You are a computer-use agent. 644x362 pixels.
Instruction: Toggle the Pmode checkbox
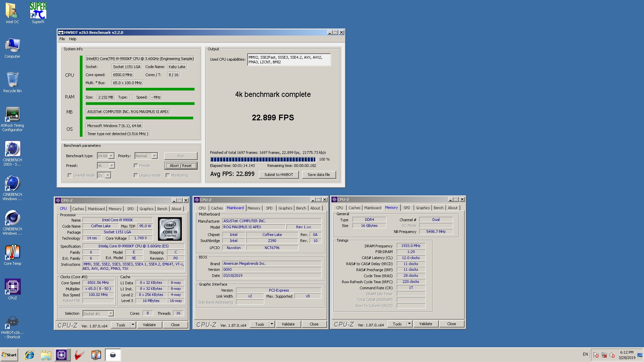[x=136, y=166]
